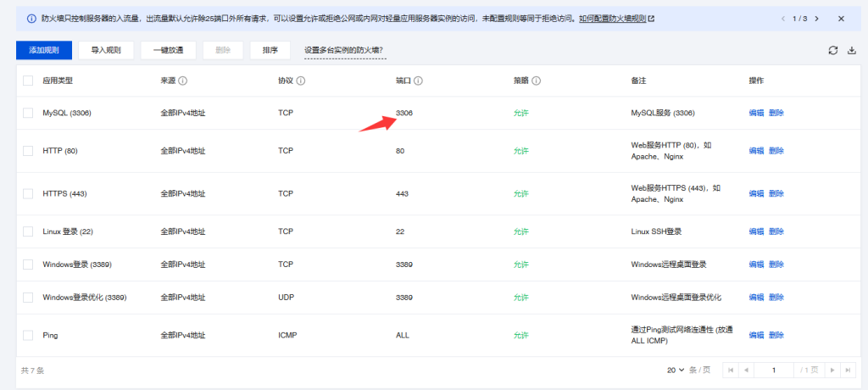This screenshot has height=390, width=868.
Task: Click the page number input field
Action: point(774,370)
